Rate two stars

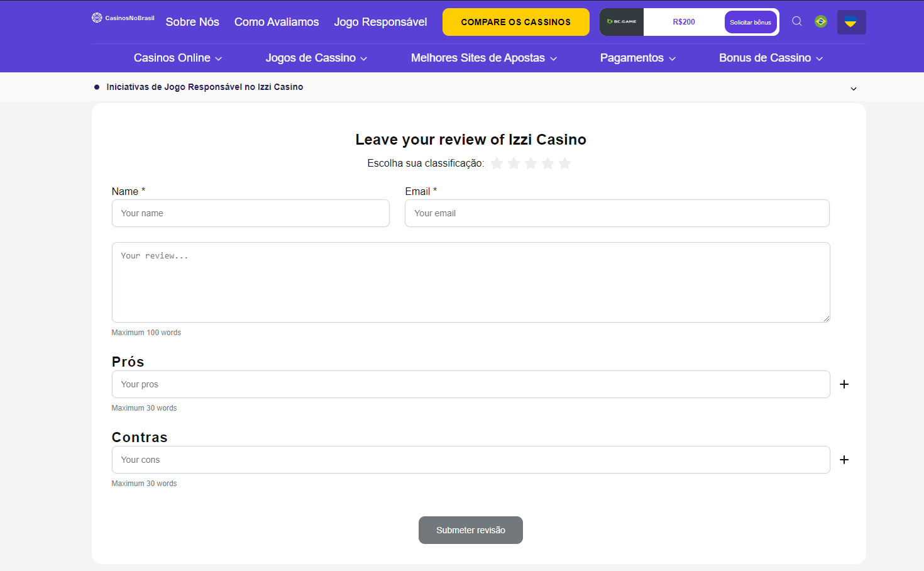[x=514, y=164]
